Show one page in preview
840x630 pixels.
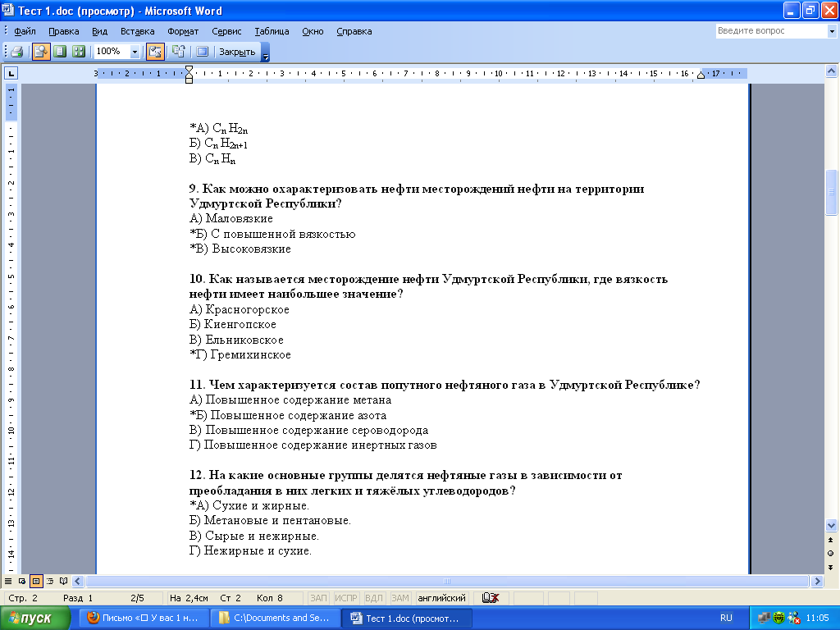click(x=60, y=52)
